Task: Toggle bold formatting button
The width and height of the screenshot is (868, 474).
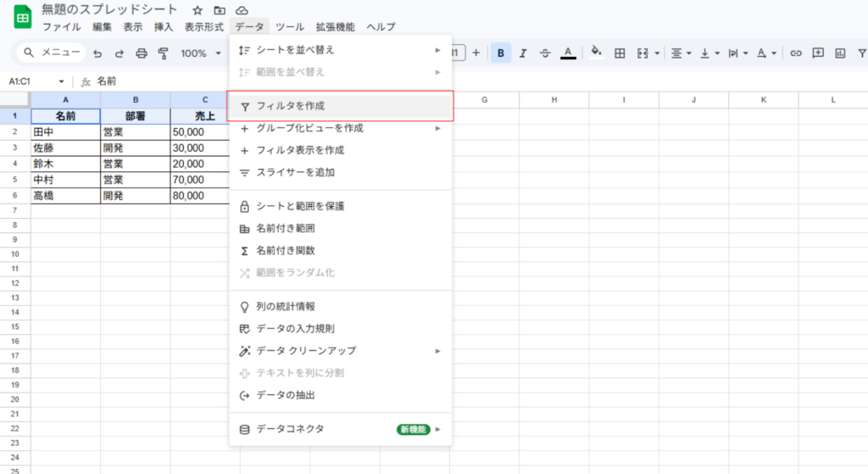Action: 500,53
